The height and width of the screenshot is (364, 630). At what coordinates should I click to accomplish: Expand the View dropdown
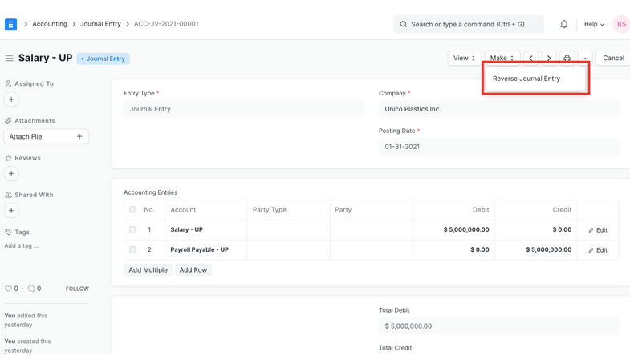coord(464,59)
